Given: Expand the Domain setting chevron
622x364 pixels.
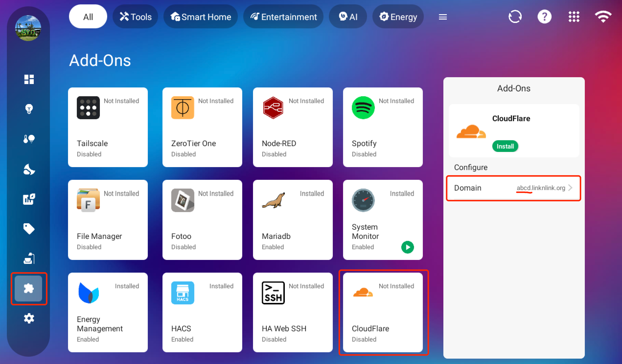Looking at the screenshot, I should point(570,188).
